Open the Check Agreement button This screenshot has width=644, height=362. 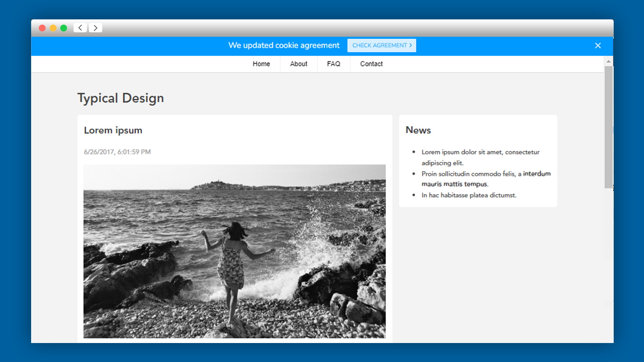click(381, 46)
